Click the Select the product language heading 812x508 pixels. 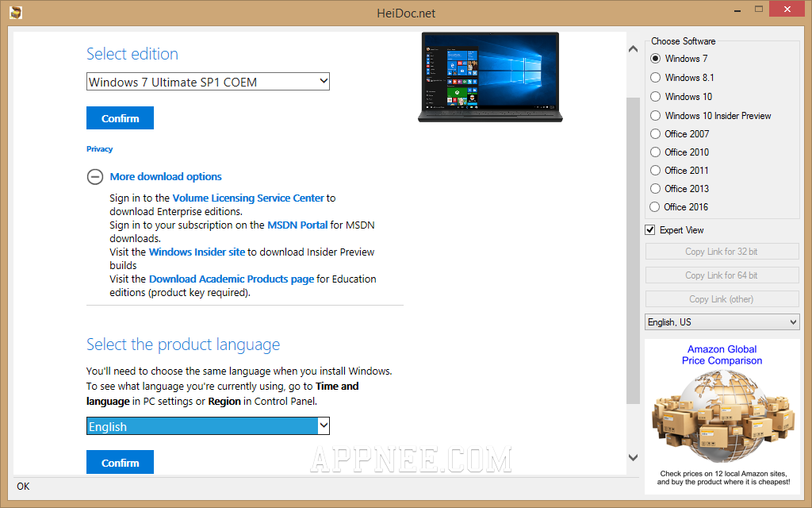(183, 344)
